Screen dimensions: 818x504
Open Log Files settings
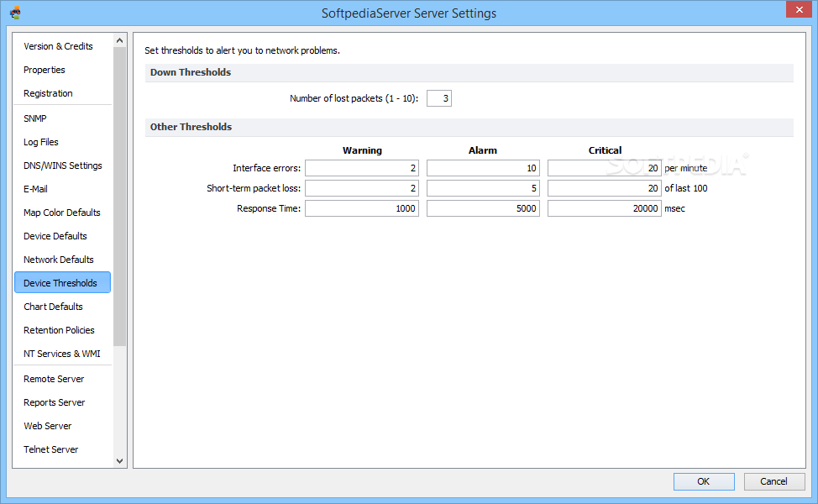(x=40, y=142)
